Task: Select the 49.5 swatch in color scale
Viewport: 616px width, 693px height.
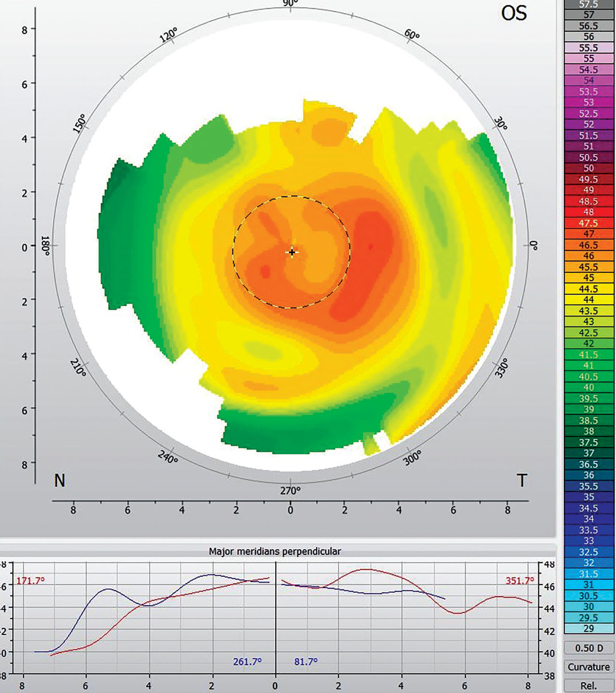Action: 589,179
